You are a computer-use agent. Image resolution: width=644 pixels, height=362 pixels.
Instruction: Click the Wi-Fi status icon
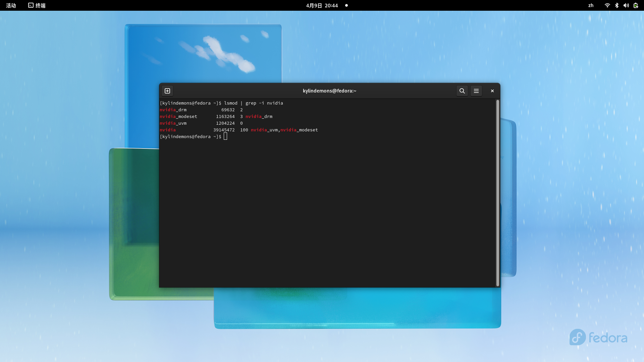tap(607, 5)
